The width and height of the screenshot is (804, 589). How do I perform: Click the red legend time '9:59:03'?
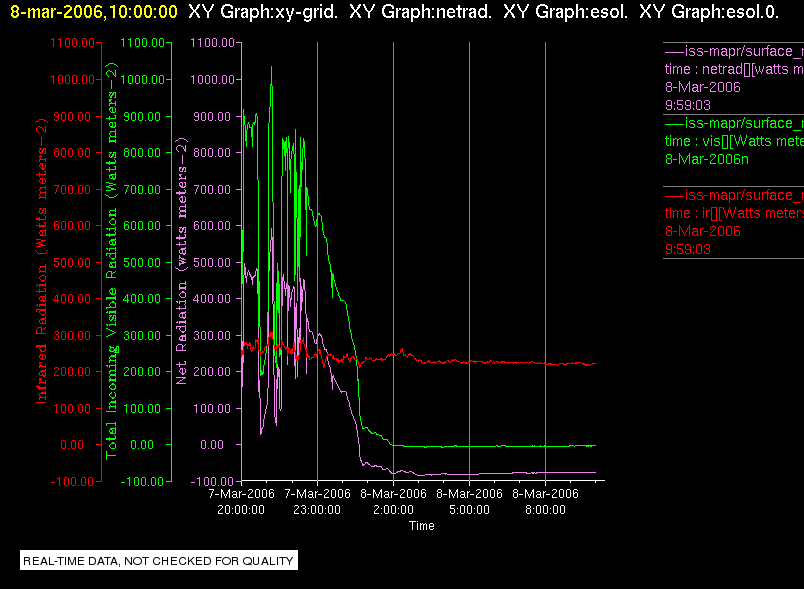(x=688, y=250)
